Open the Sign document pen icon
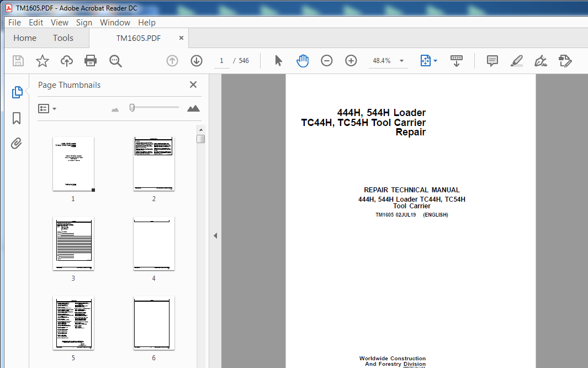588x368 pixels. pos(541,61)
